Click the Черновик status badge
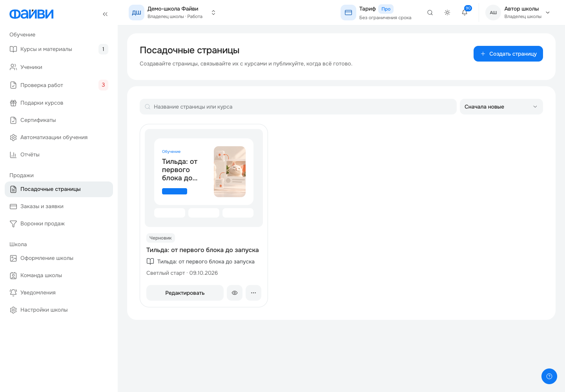The width and height of the screenshot is (565, 392). click(x=160, y=238)
